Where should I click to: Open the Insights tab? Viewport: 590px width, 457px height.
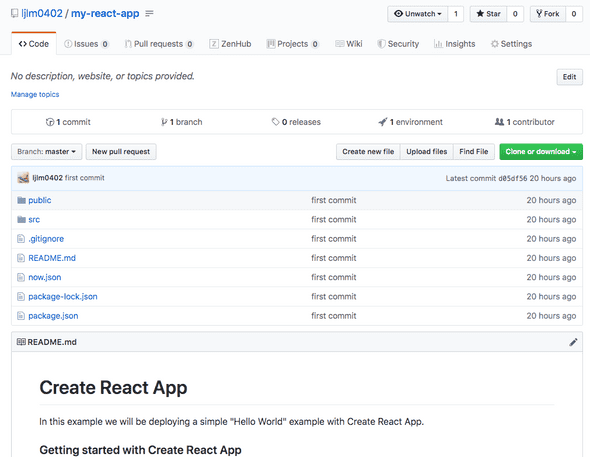pyautogui.click(x=455, y=44)
